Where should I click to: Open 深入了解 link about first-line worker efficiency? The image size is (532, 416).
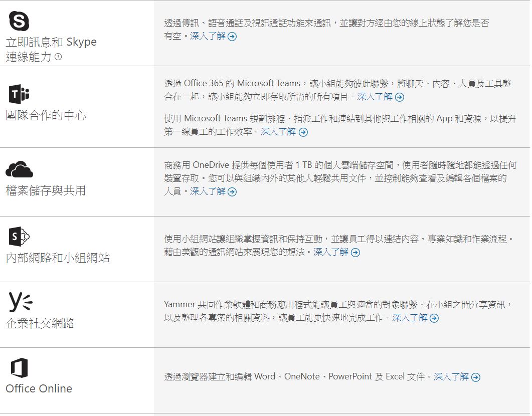pos(284,132)
